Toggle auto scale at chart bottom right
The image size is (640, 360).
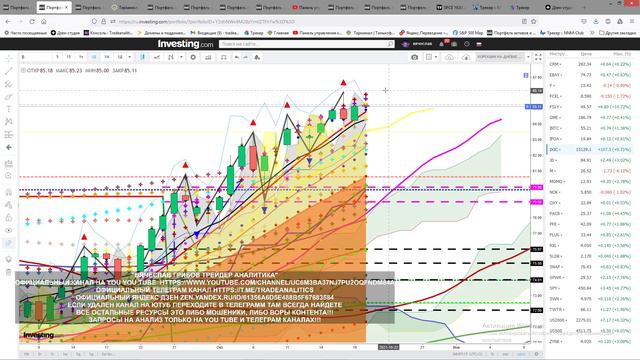[x=521, y=354]
